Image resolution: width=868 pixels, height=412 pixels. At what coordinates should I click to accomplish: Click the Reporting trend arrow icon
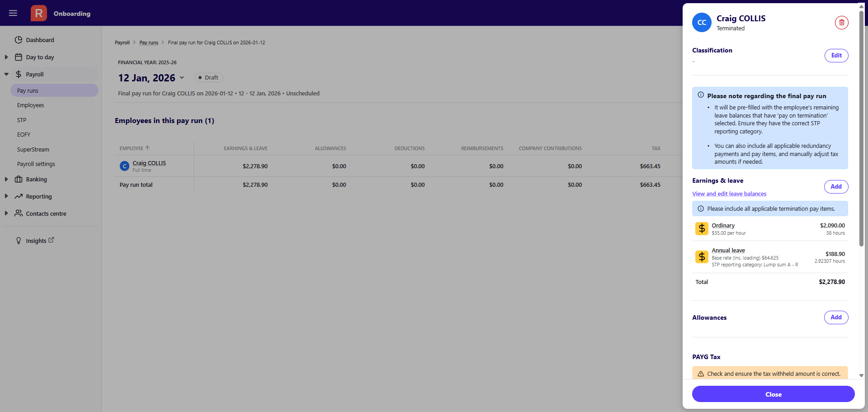click(x=19, y=196)
